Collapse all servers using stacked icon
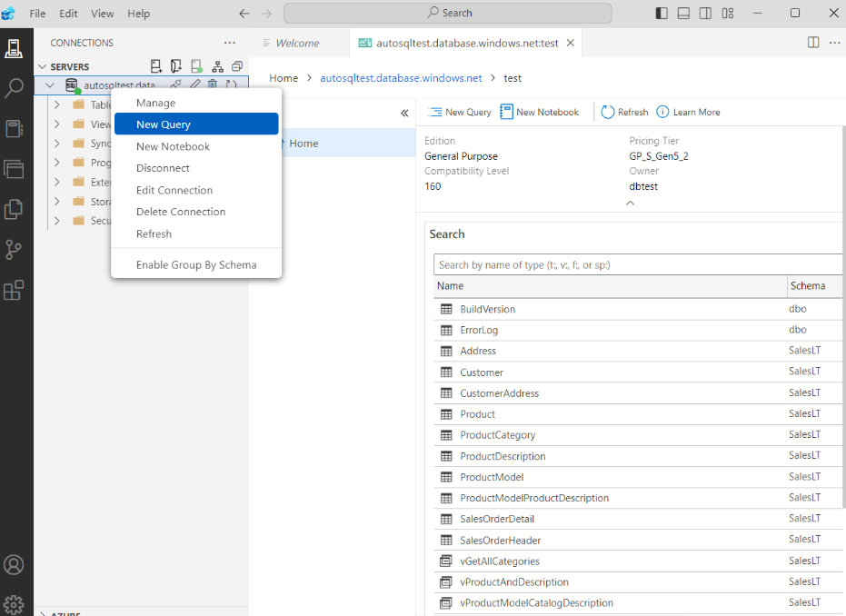This screenshot has height=616, width=846. point(236,65)
